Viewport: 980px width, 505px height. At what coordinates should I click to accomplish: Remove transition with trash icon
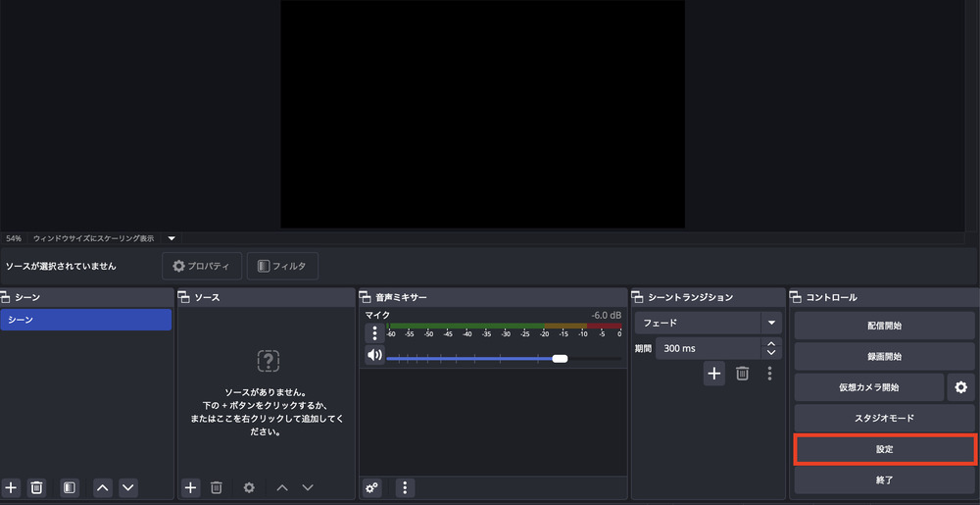coord(742,374)
